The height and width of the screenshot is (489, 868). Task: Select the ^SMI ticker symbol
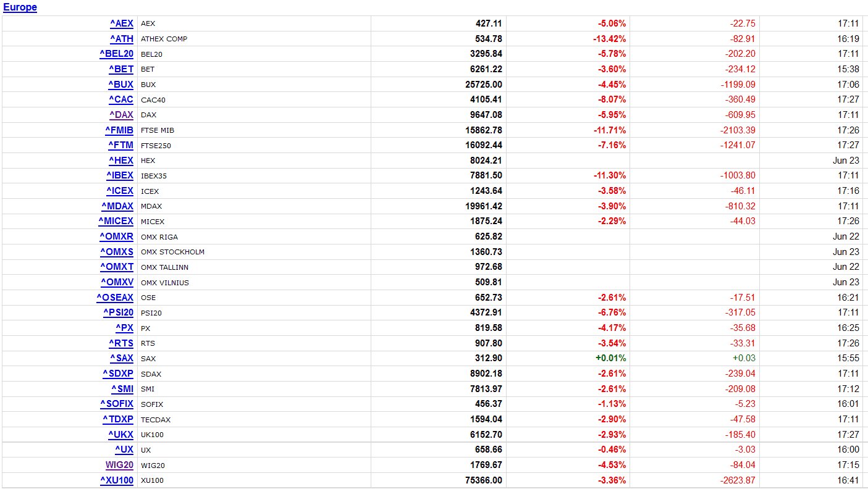(122, 388)
